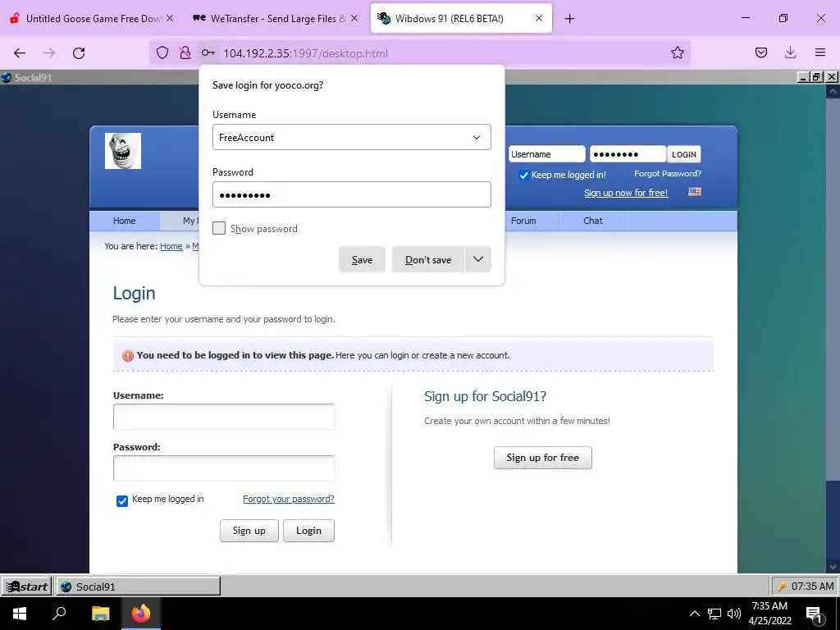The image size is (840, 630).
Task: Open the Forgot your password? link
Action: coord(289,499)
